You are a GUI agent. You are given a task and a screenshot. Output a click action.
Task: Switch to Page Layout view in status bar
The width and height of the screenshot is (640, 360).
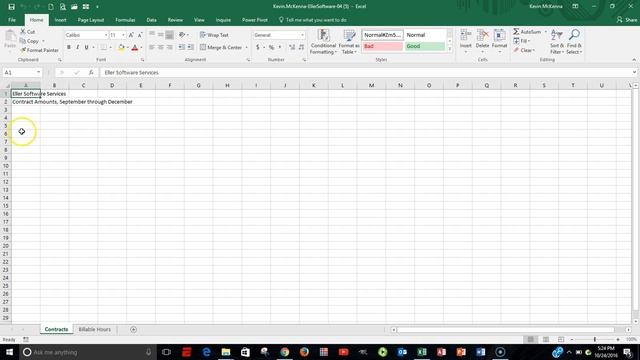[x=546, y=340]
